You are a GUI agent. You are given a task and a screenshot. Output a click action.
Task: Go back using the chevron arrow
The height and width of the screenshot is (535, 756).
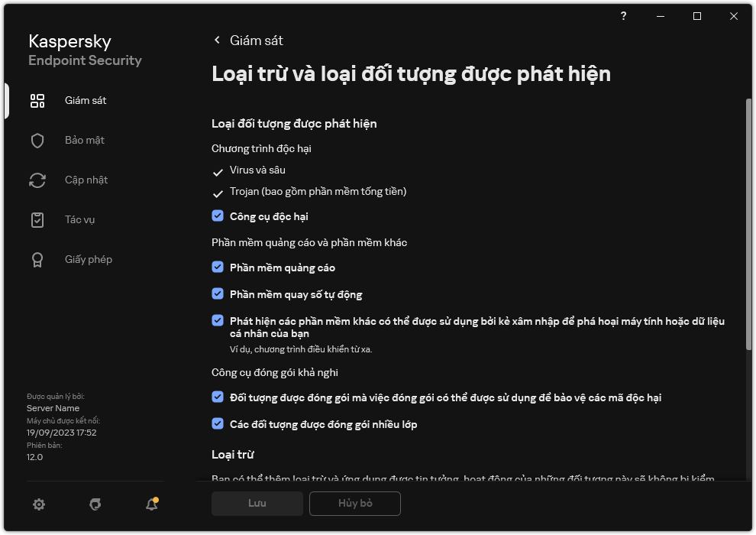click(x=217, y=40)
